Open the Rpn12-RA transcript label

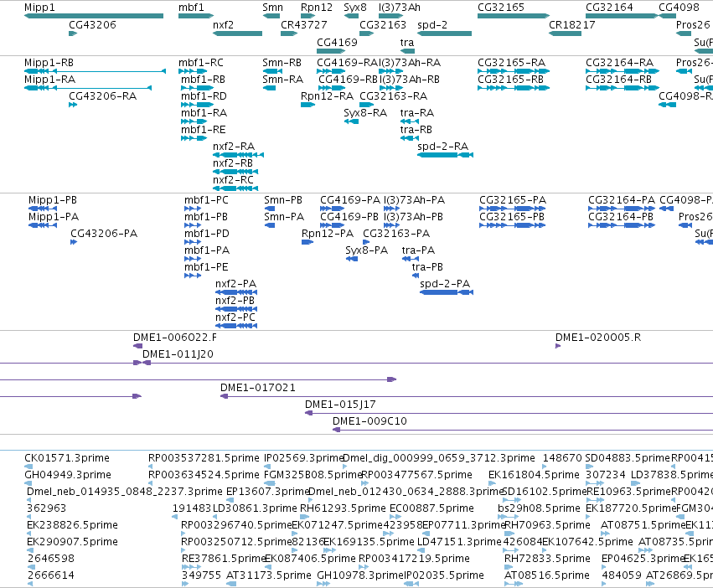pyautogui.click(x=327, y=96)
